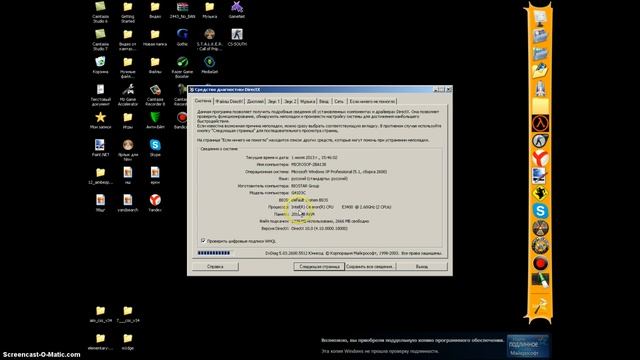Open the Если ничего не помогло tab
Viewport: 640px width, 360px height.
[x=372, y=101]
